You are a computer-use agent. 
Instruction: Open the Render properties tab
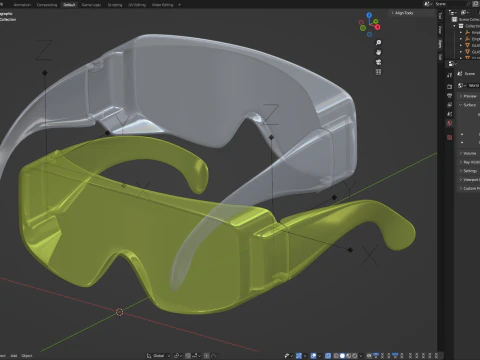tap(449, 87)
